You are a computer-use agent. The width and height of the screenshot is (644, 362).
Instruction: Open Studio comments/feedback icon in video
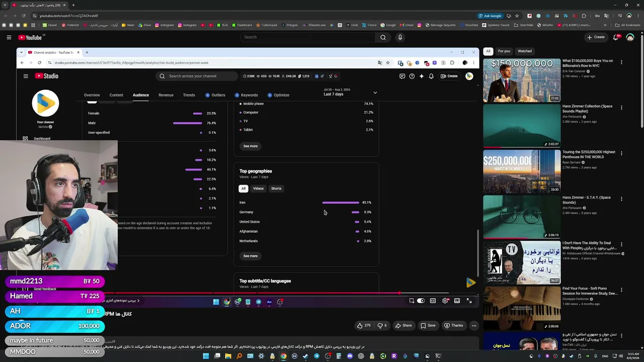[402, 76]
